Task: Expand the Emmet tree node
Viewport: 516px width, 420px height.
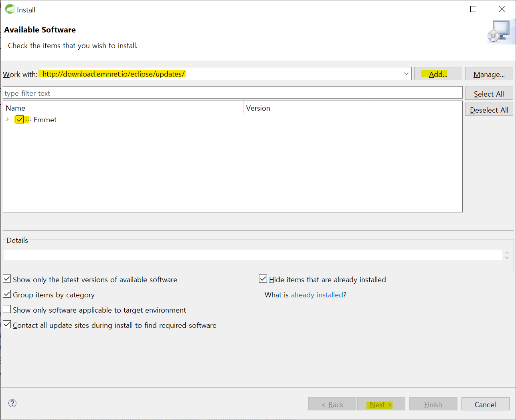Action: [8, 119]
